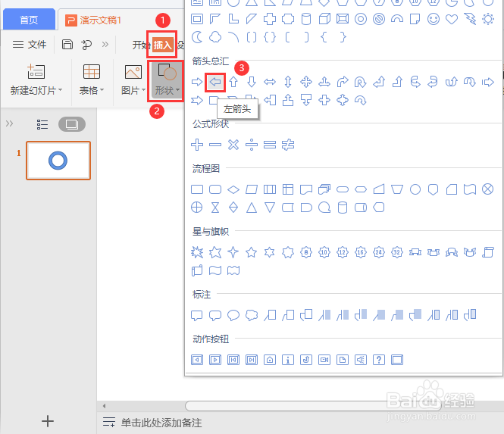The height and width of the screenshot is (434, 504).
Task: Insert the Help action button
Action: coord(379,360)
